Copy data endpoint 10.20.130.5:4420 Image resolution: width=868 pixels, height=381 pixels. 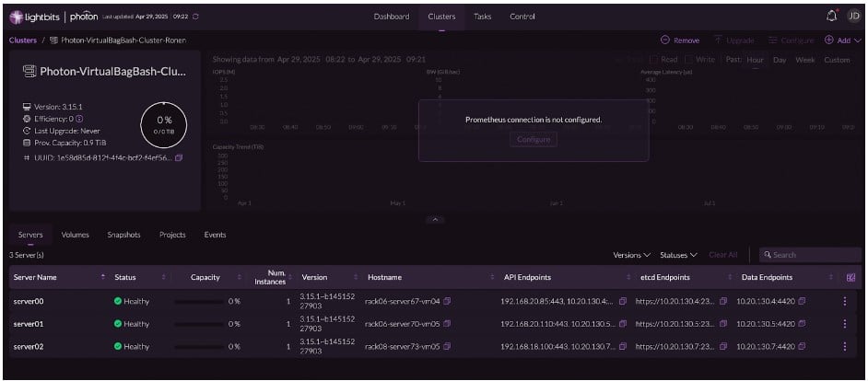pos(803,324)
